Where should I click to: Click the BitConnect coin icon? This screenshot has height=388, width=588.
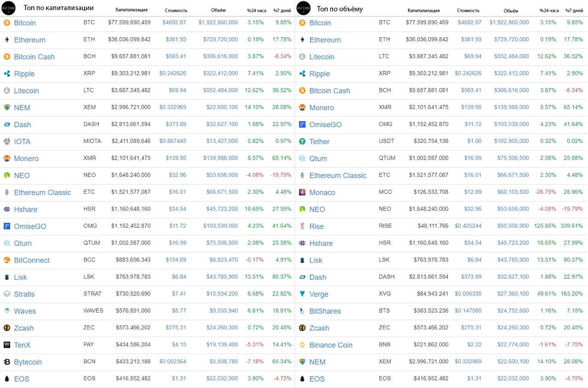coord(7,260)
